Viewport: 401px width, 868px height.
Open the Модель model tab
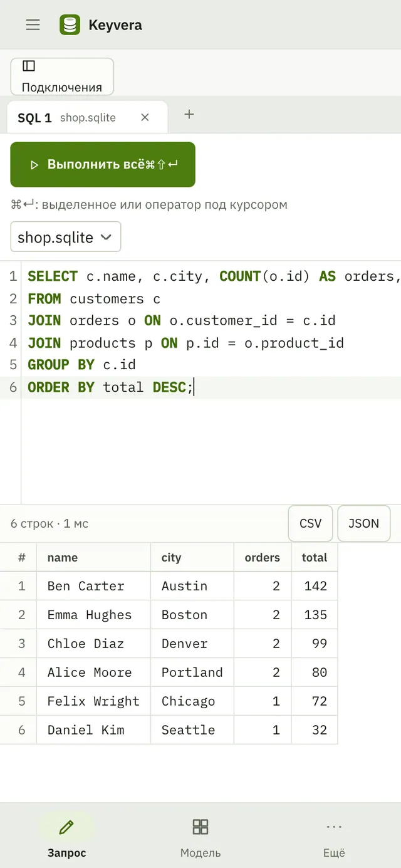coord(200,837)
